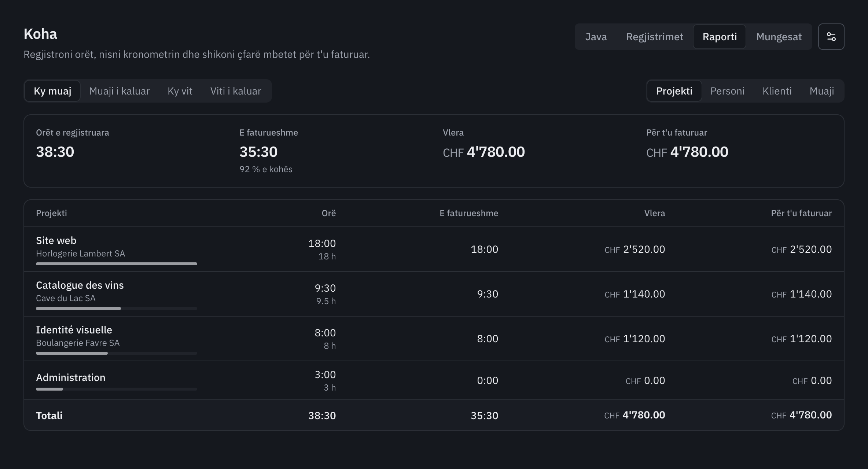Switch to the Java tab
Image resolution: width=868 pixels, height=469 pixels.
[x=596, y=37]
